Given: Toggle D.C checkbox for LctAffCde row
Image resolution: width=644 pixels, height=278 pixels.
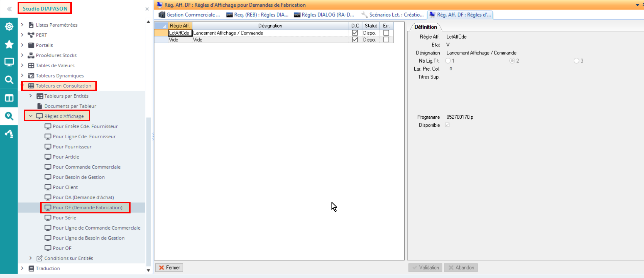Looking at the screenshot, I should [355, 33].
